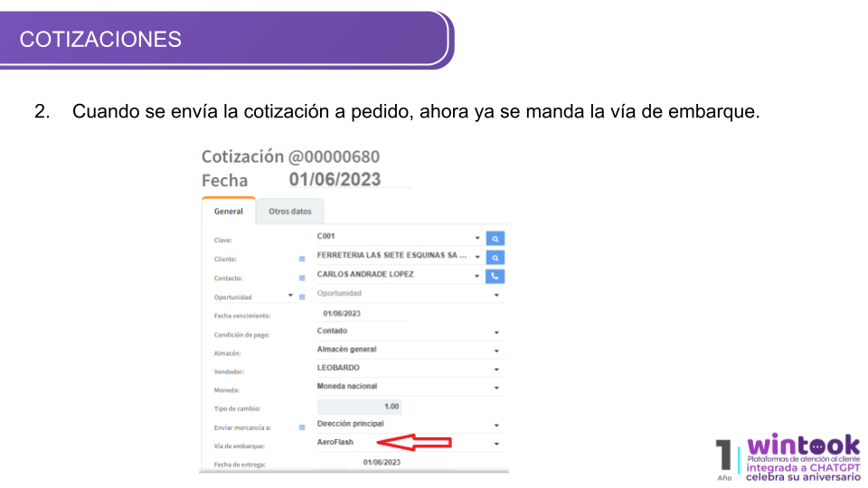Open the list icon next to Enviar mercancía a
Image resolution: width=868 pixels, height=488 pixels.
tap(302, 427)
